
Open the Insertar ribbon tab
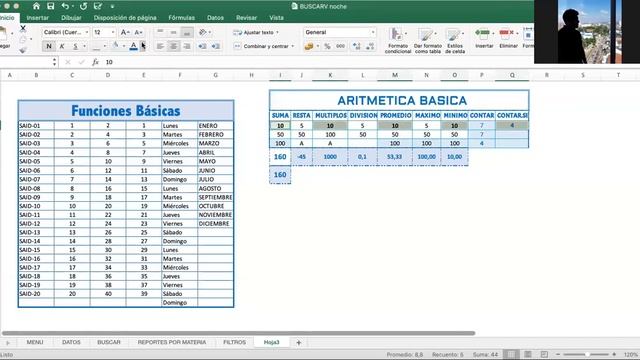(x=38, y=18)
